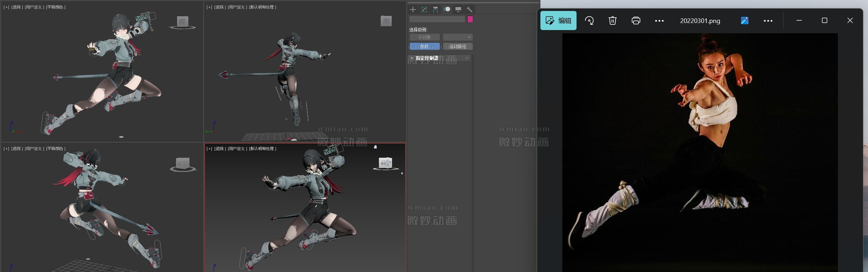Expand the 指定控制器 rollout

tap(427, 58)
